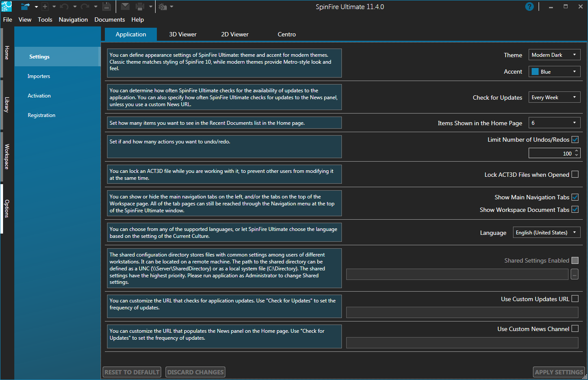Click the SpinFire application logo icon
Viewport: 588px width, 380px height.
point(6,6)
